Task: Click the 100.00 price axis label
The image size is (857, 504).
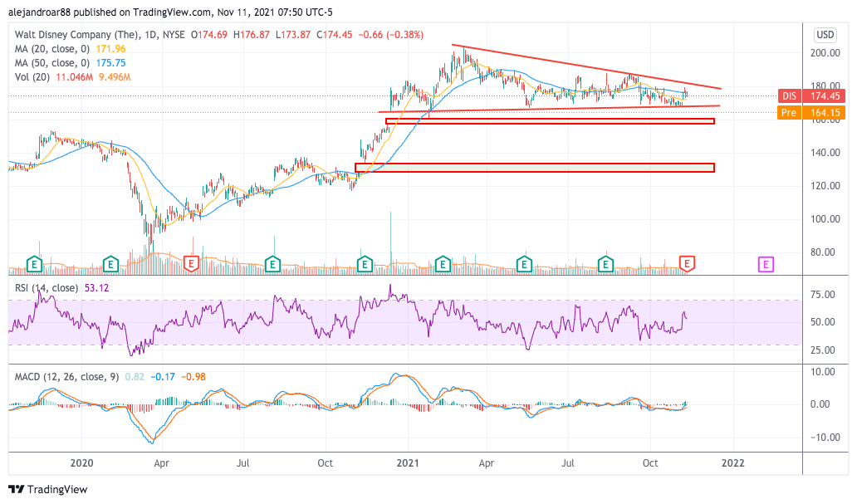Action: [x=825, y=219]
